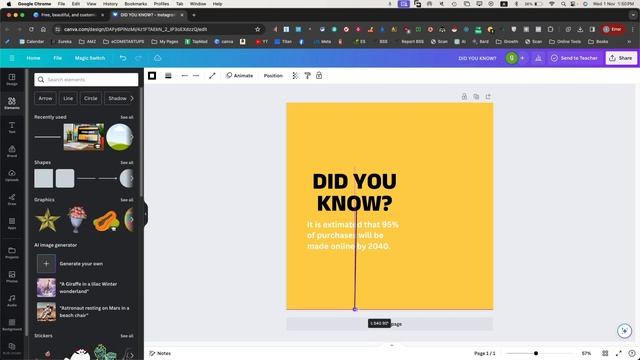Click the transparency icon in toolbar
Image resolution: width=640 pixels, height=360 pixels.
pyautogui.click(x=296, y=76)
